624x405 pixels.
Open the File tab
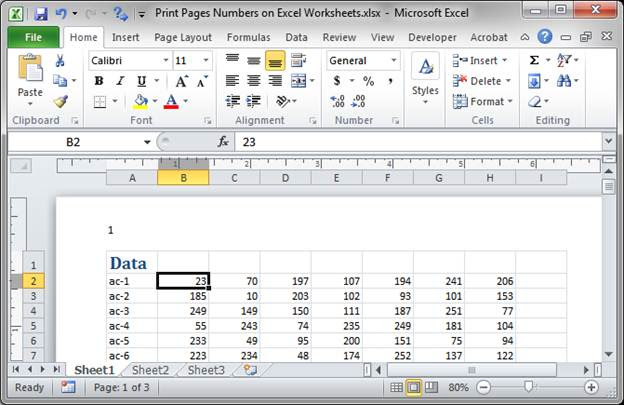tap(33, 37)
